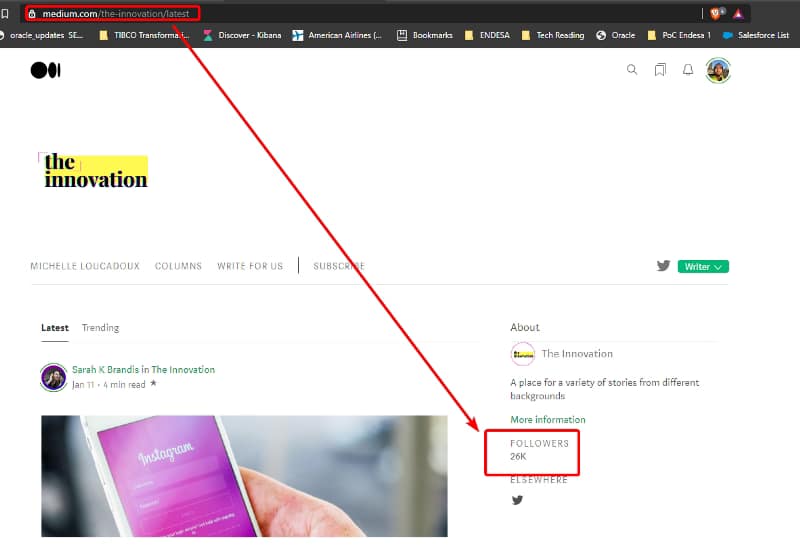
Task: Click the More information link
Action: point(548,419)
